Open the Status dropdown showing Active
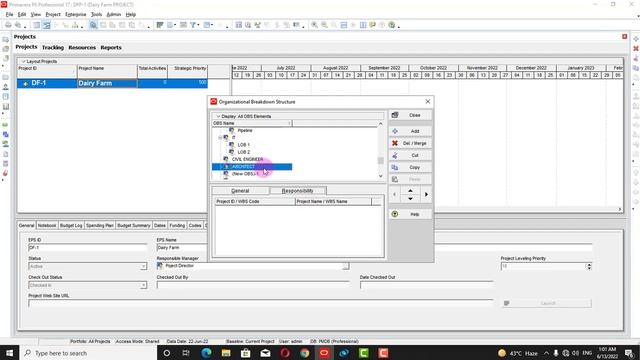640x360 pixels. pos(143,267)
